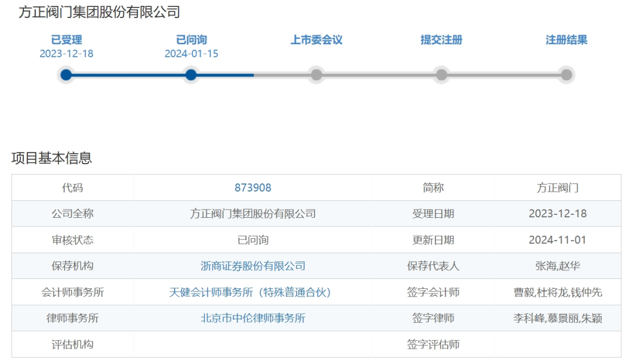Select the 注册结果 stage label
Viewport: 629px width, 364px height.
567,40
